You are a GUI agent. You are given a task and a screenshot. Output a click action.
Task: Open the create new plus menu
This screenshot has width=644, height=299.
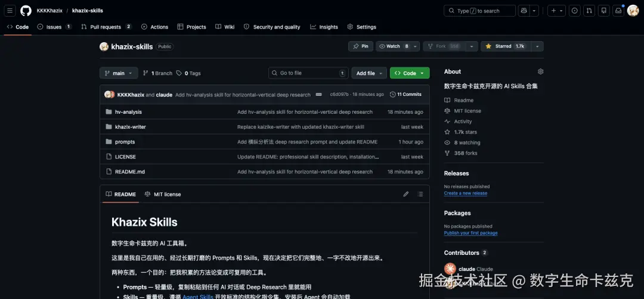click(556, 11)
